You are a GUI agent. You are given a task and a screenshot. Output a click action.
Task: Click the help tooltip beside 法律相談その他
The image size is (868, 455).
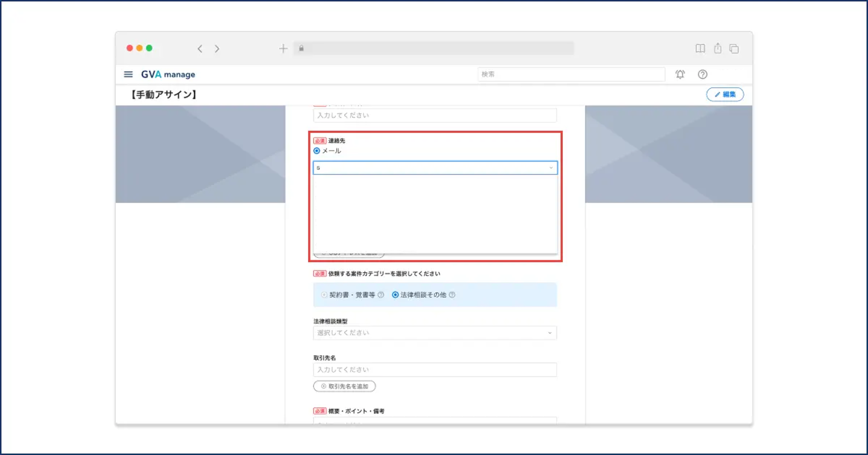point(452,294)
